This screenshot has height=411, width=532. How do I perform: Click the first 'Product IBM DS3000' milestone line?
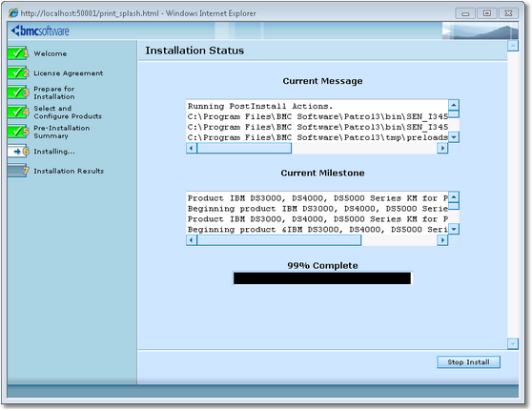point(317,198)
